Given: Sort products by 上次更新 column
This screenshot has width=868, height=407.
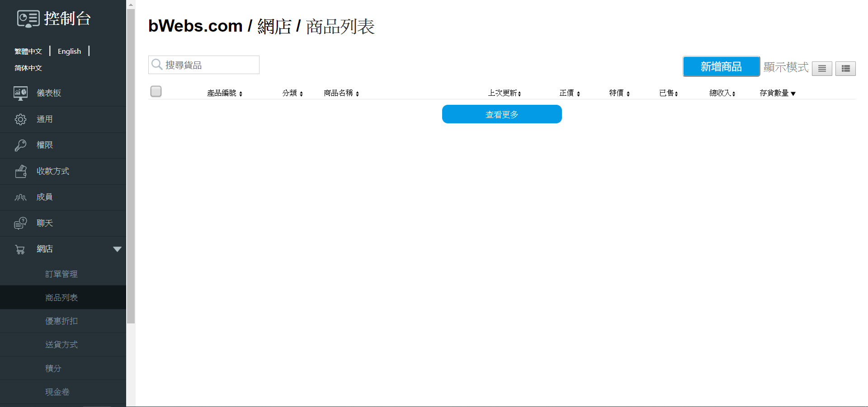Looking at the screenshot, I should coord(504,93).
